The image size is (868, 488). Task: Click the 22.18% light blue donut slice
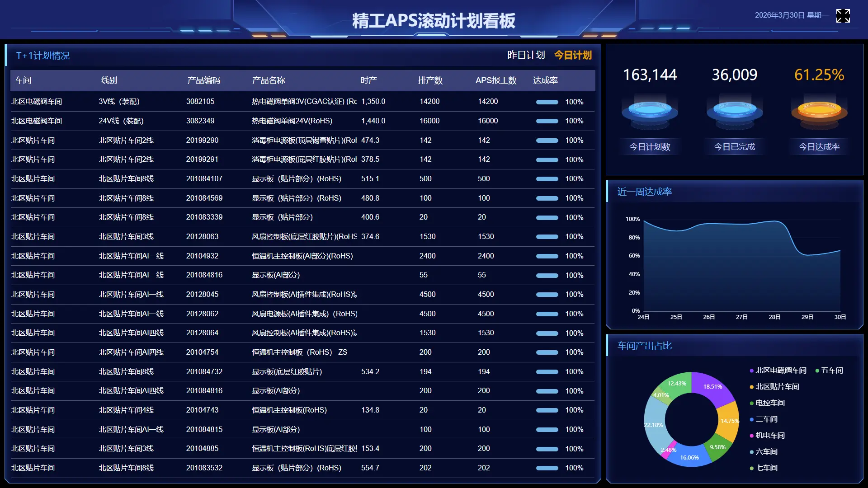tap(654, 425)
